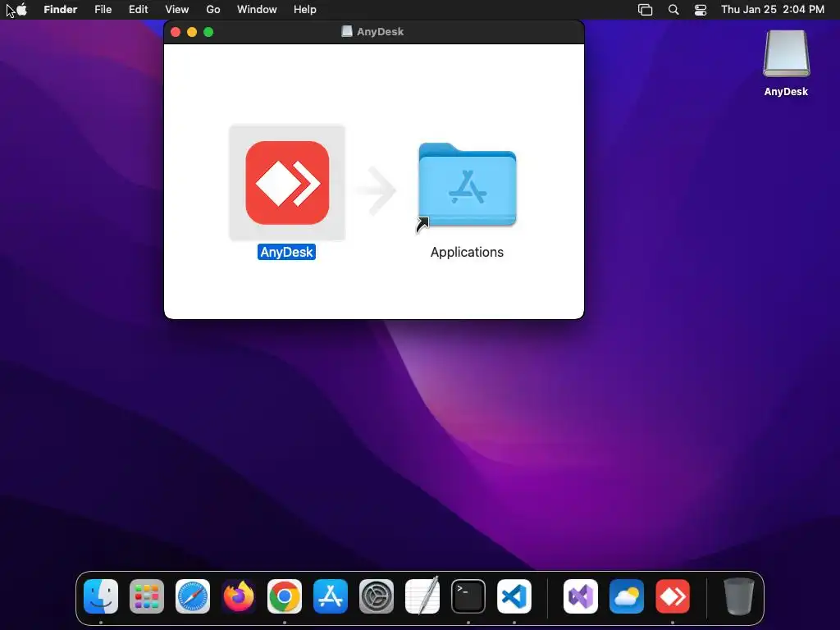Open the cloud weather app in Dock
Viewport: 840px width, 630px height.
627,596
